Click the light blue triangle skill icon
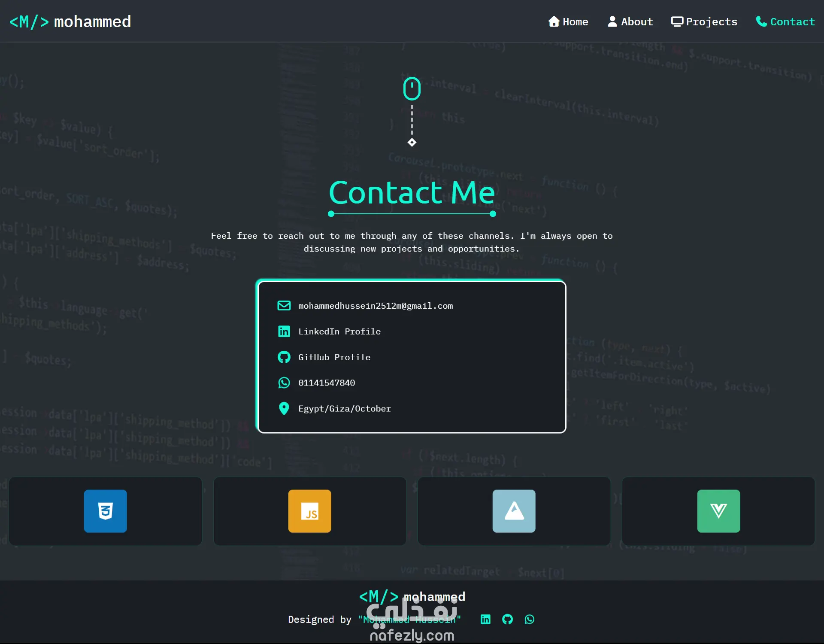This screenshot has height=644, width=824. pyautogui.click(x=514, y=511)
